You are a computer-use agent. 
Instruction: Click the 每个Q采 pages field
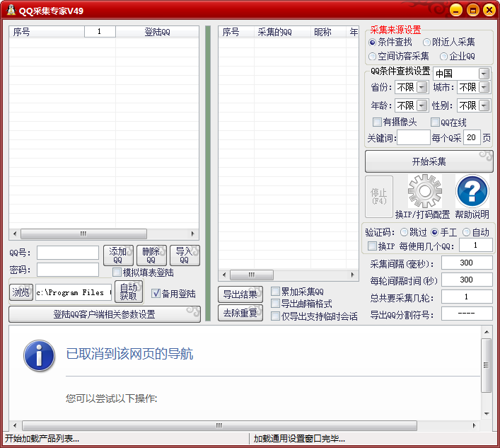[x=472, y=137]
